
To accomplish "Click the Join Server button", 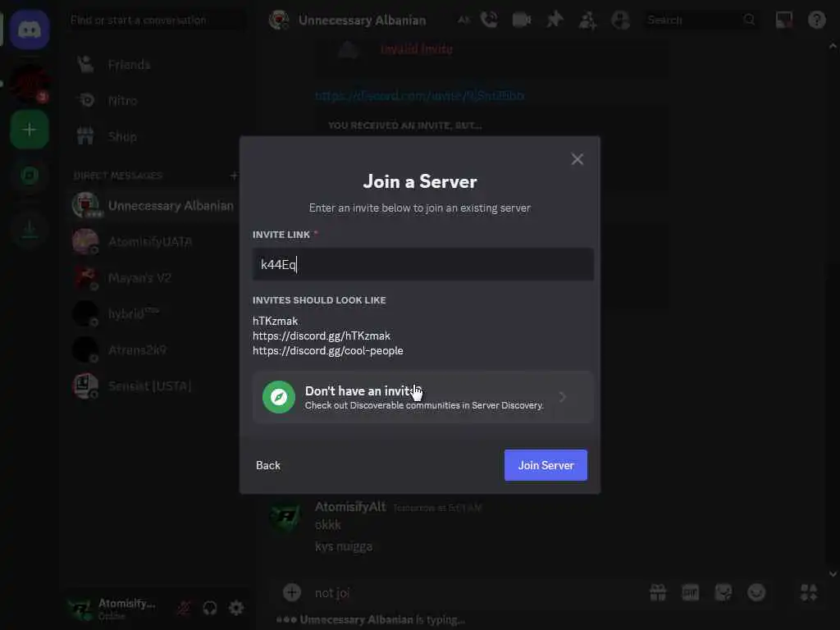I will click(x=546, y=465).
